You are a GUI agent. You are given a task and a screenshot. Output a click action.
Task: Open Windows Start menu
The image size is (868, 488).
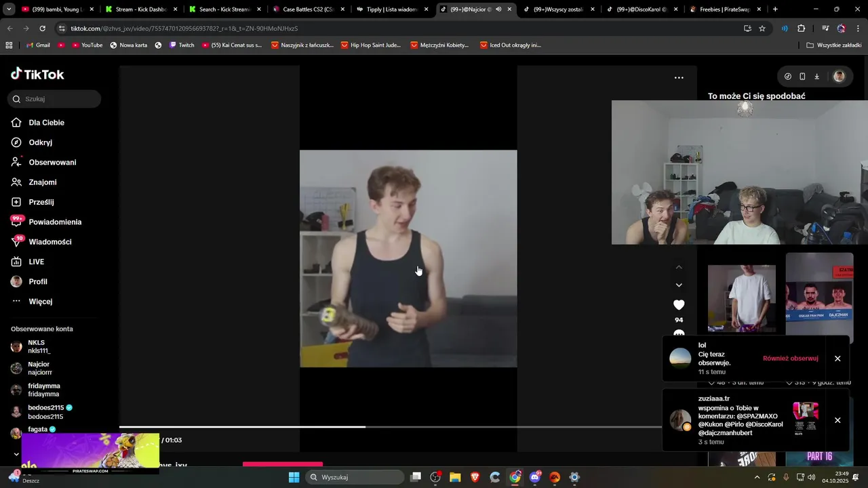click(294, 477)
